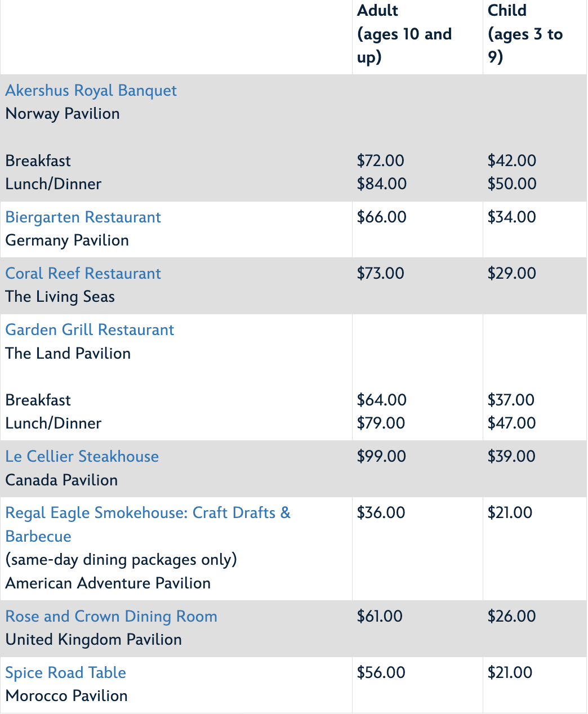Click the Morocco Pavilion location text
The image size is (588, 714).
coord(66,696)
